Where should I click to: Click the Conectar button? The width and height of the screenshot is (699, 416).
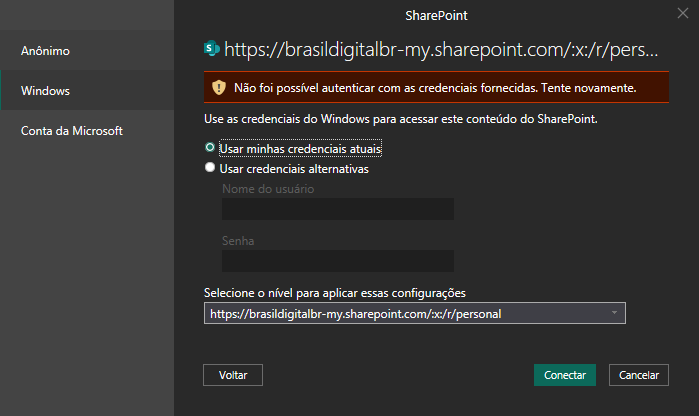565,375
